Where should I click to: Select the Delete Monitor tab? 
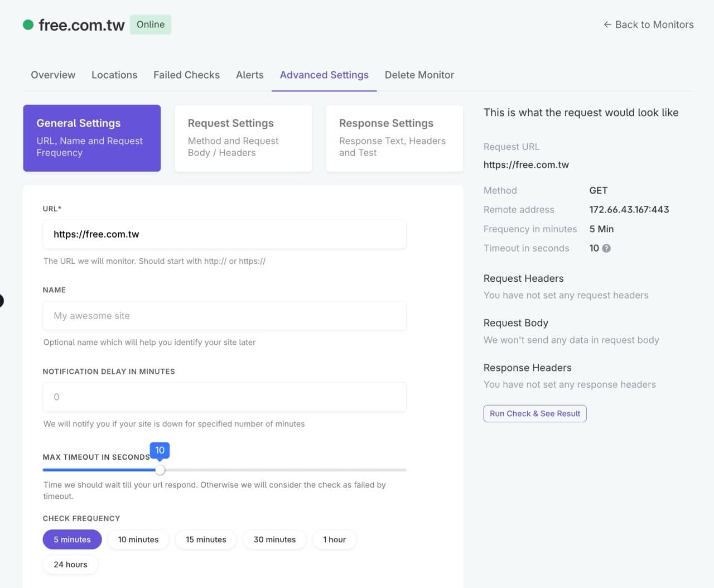pos(419,75)
